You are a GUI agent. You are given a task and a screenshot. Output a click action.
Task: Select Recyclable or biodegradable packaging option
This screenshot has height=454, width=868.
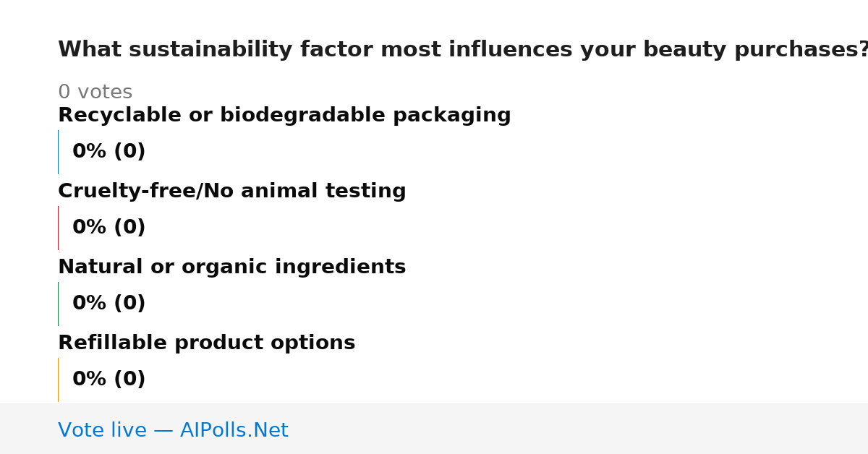coord(284,116)
